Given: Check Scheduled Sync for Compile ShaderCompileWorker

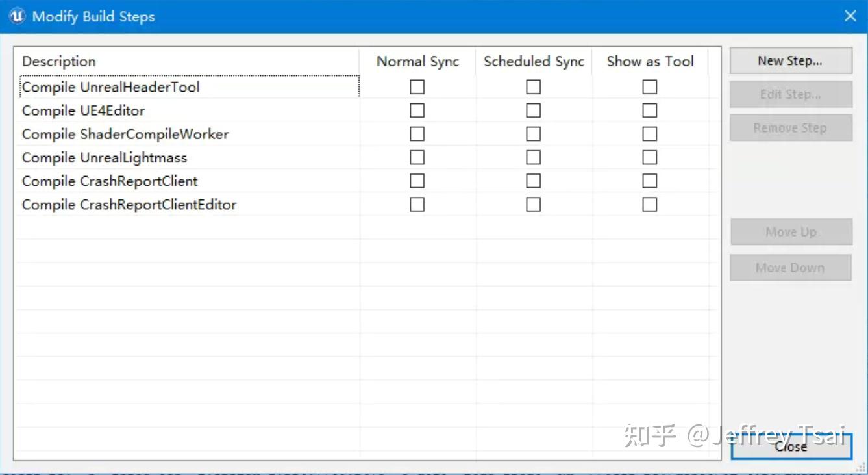Looking at the screenshot, I should coord(533,134).
